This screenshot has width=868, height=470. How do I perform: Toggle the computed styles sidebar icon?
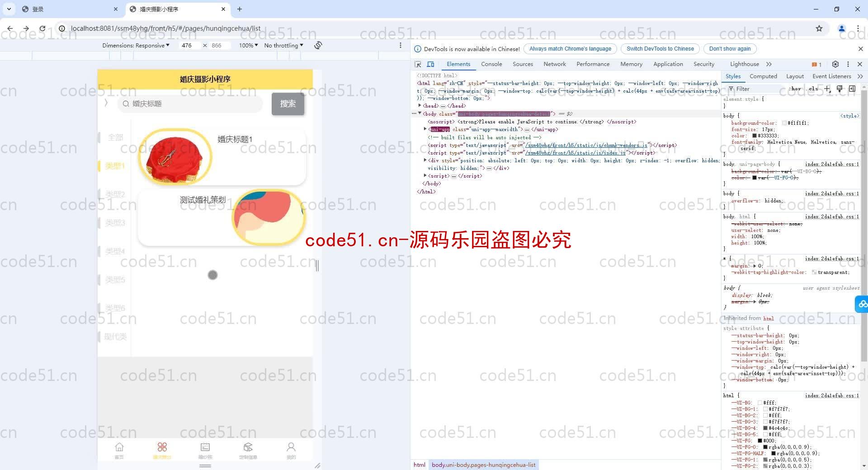coord(852,89)
